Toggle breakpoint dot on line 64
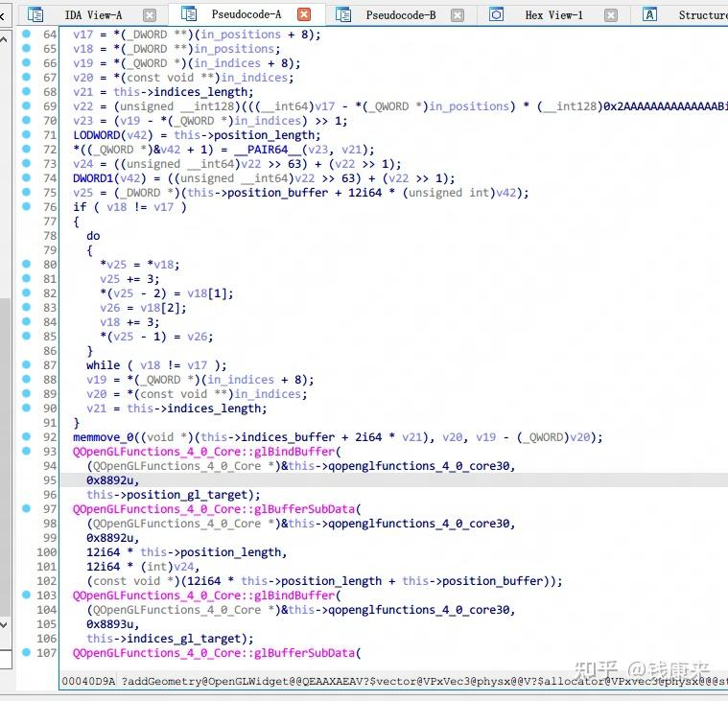728x701 pixels. (x=27, y=34)
